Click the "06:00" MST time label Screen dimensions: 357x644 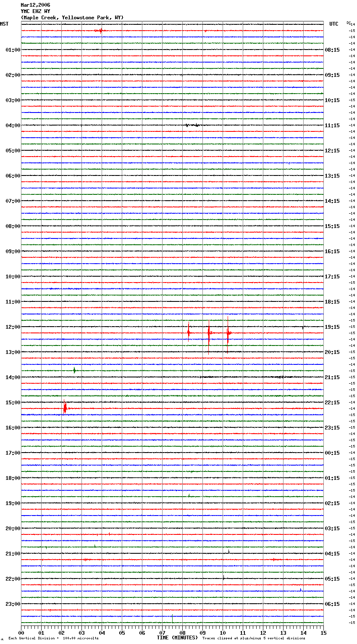[13, 176]
